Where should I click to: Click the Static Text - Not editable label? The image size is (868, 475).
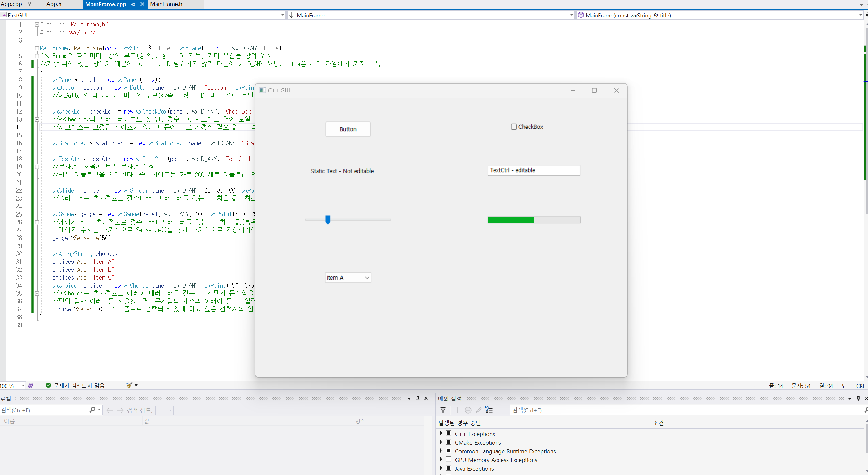click(x=342, y=171)
